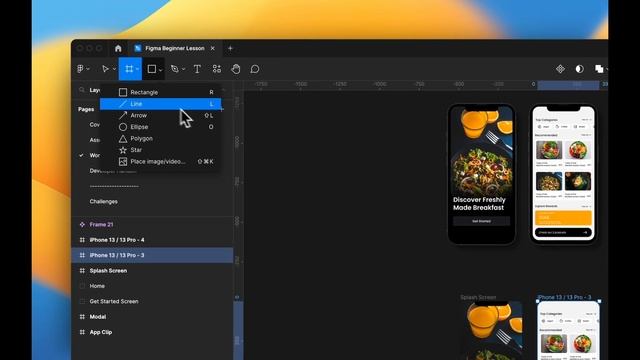This screenshot has width=640, height=360.
Task: Click the Get Started button in mockup
Action: (x=482, y=221)
